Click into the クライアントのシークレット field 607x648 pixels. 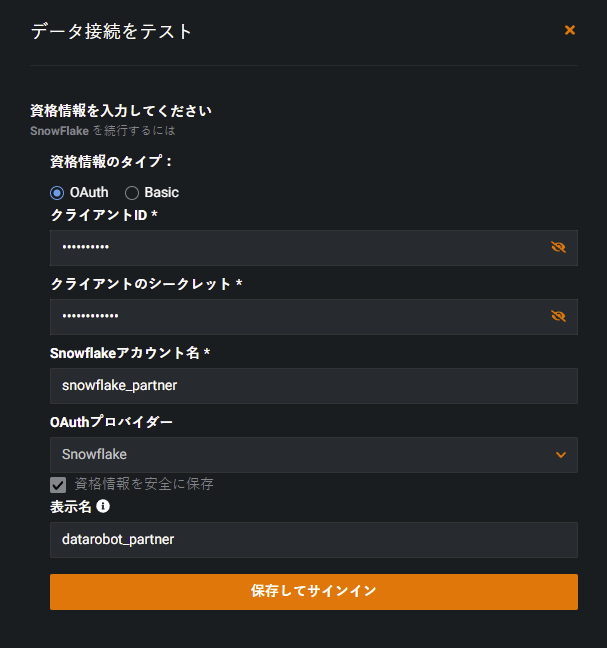click(x=300, y=316)
